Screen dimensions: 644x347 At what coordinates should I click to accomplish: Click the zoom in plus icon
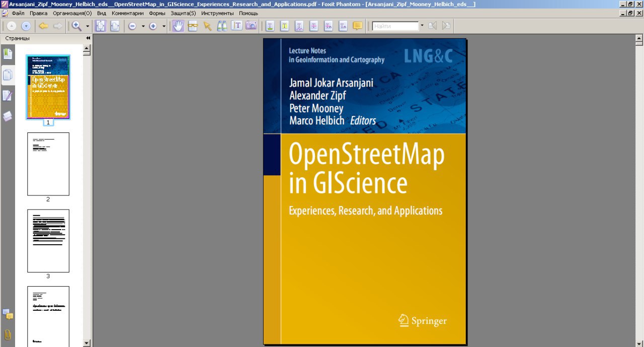tap(153, 26)
